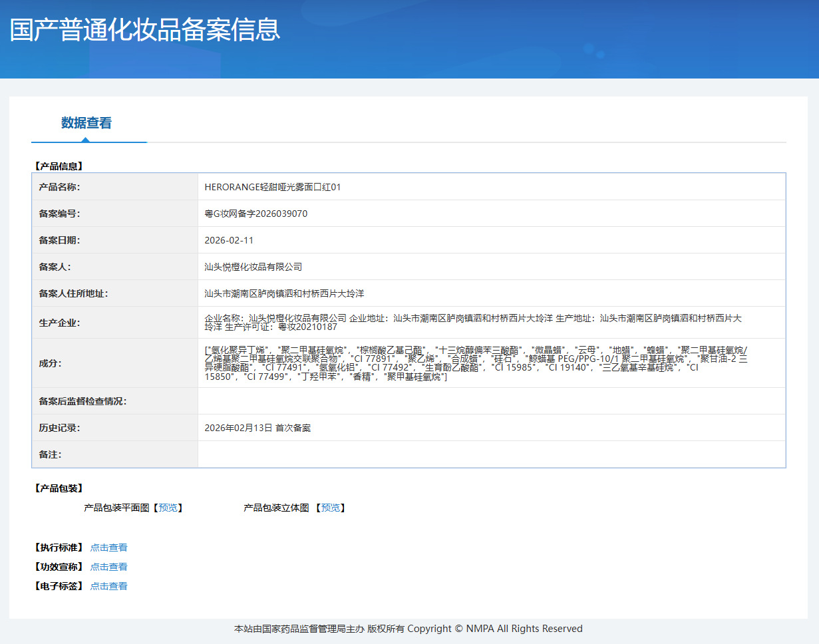Click the 【产品信息】 section heading
The width and height of the screenshot is (819, 644).
[58, 166]
